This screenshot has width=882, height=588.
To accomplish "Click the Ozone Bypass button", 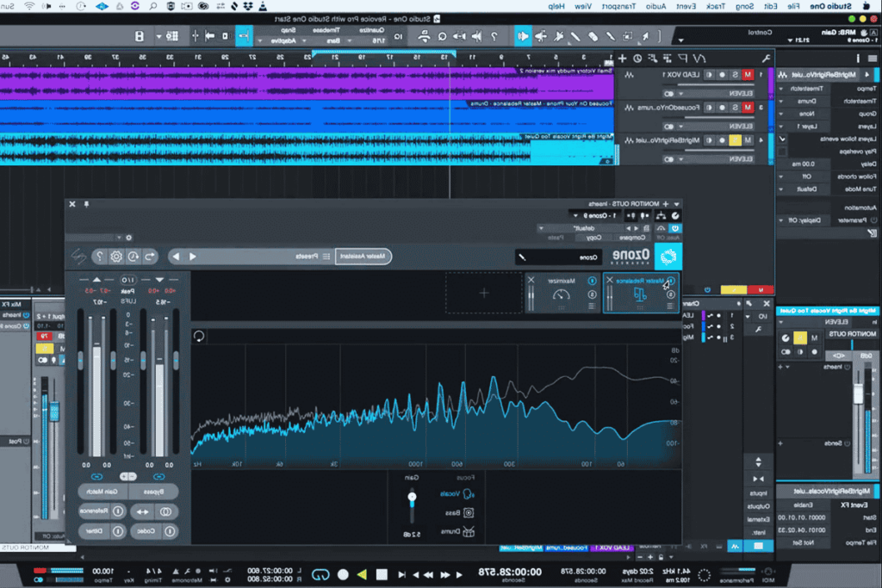I will 153,492.
